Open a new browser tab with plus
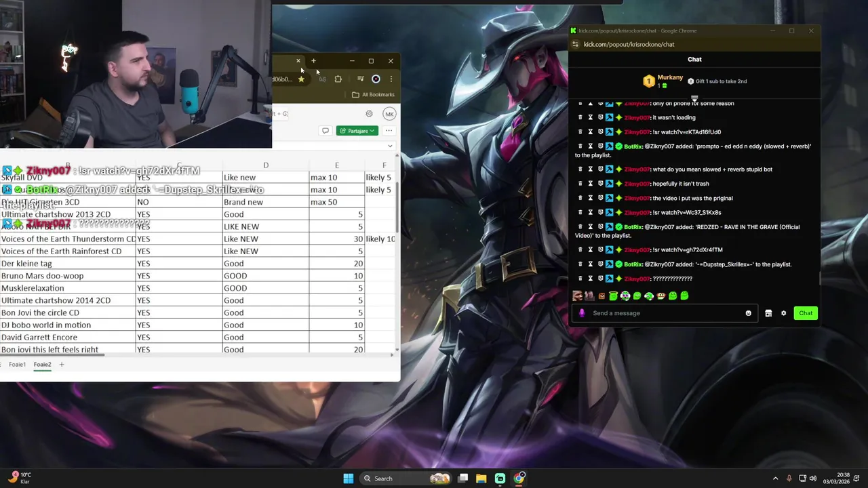868x488 pixels. pos(313,61)
